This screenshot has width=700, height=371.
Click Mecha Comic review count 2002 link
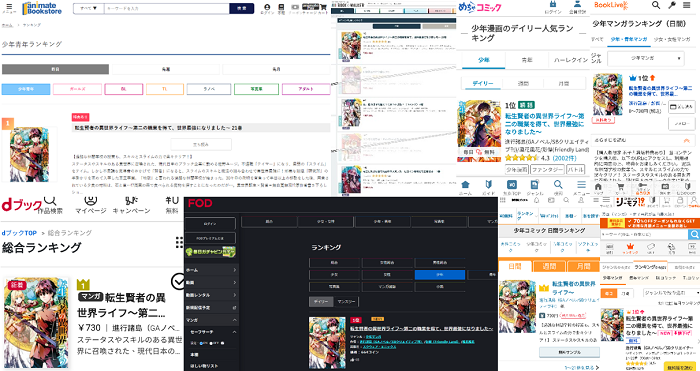pos(564,158)
